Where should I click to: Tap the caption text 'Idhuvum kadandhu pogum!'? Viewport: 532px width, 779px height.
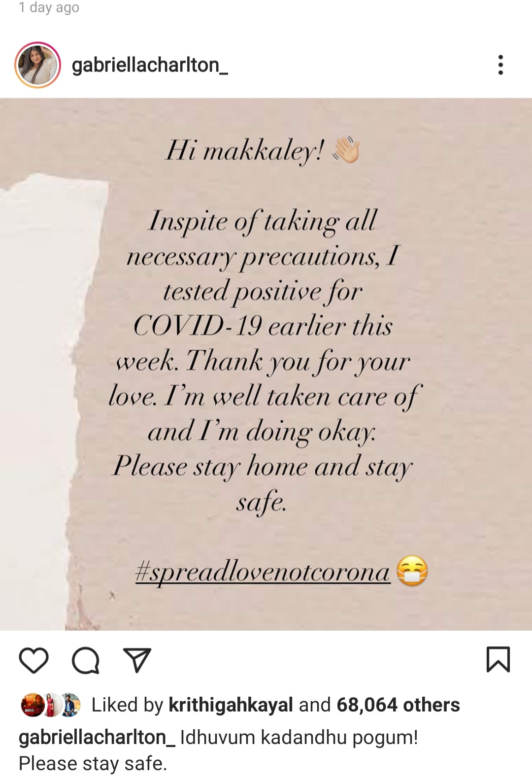pos(299,737)
